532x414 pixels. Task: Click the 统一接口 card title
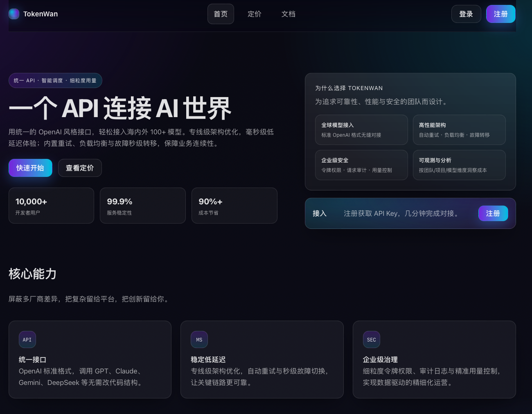click(x=33, y=360)
